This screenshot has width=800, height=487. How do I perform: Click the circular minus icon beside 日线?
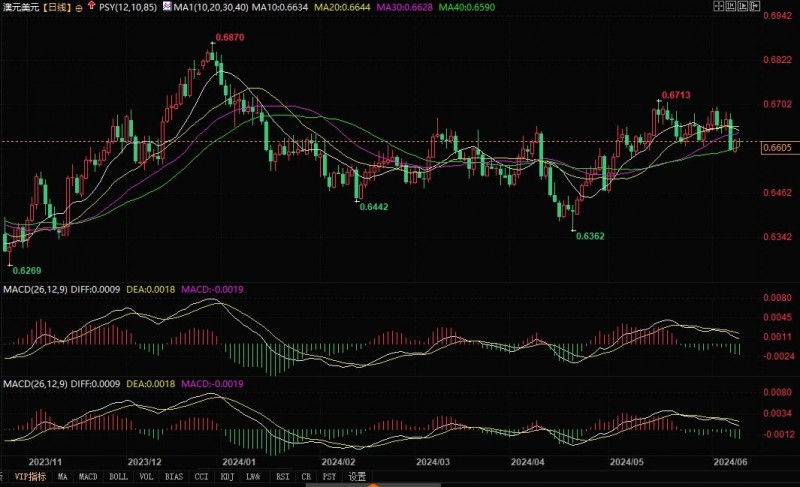pos(79,8)
